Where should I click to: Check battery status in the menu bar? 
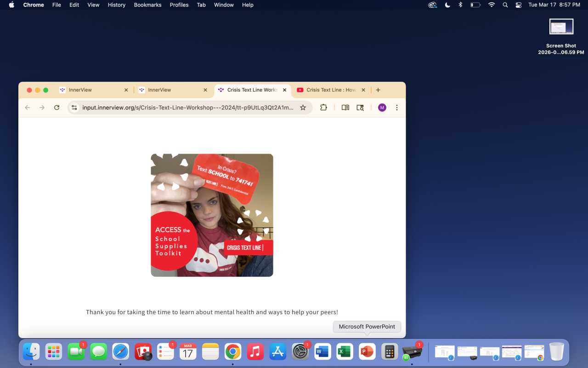coord(475,5)
